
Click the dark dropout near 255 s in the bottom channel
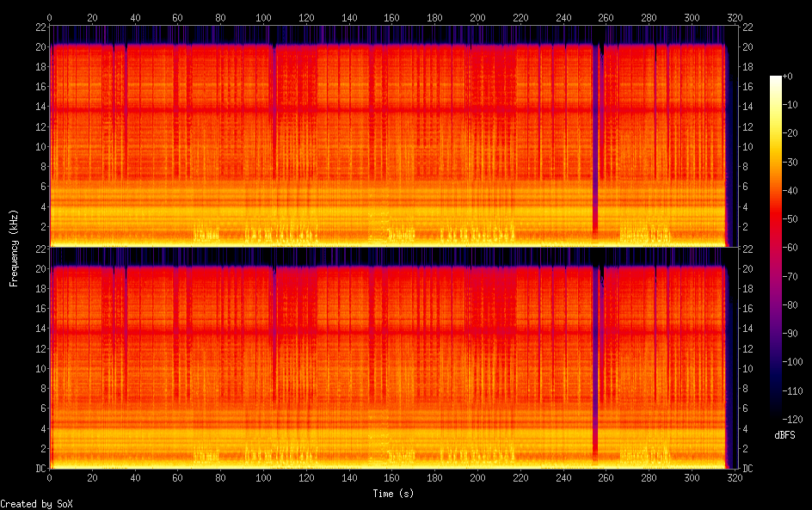pos(595,430)
